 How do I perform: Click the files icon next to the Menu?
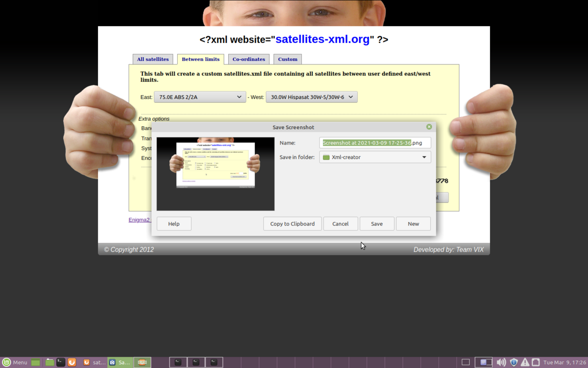[35, 362]
